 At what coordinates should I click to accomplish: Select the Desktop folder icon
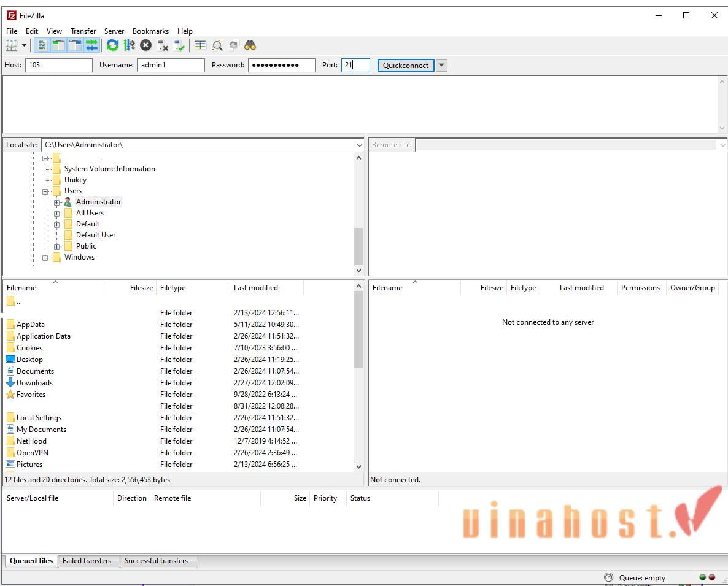[10, 359]
